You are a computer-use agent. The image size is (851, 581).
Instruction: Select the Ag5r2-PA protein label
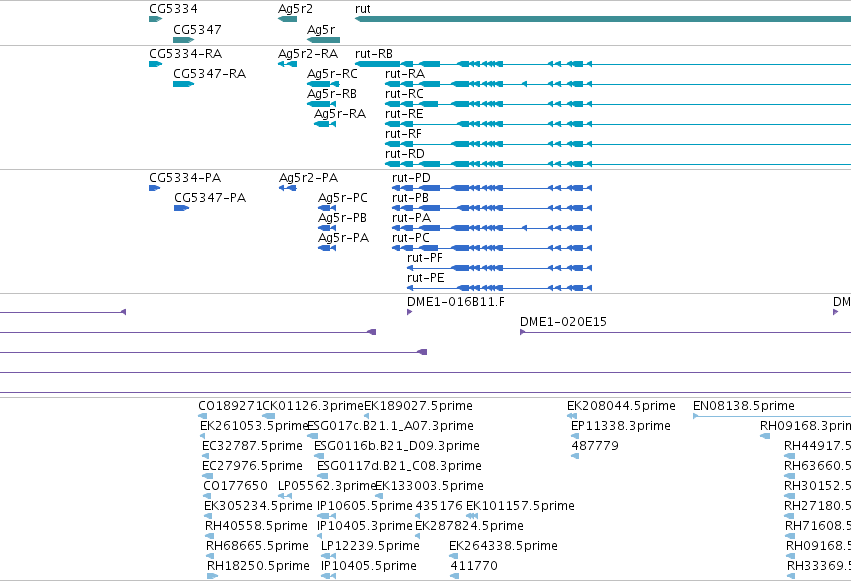[x=308, y=178]
